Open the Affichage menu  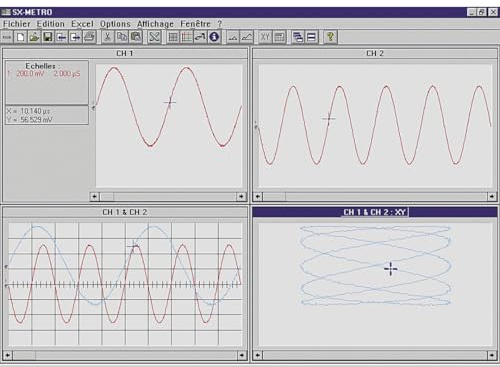tap(155, 24)
